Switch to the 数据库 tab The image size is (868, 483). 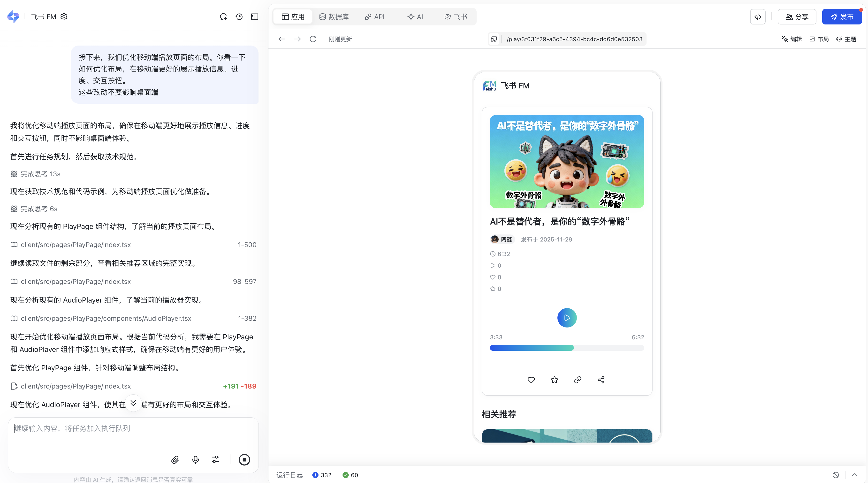point(334,16)
